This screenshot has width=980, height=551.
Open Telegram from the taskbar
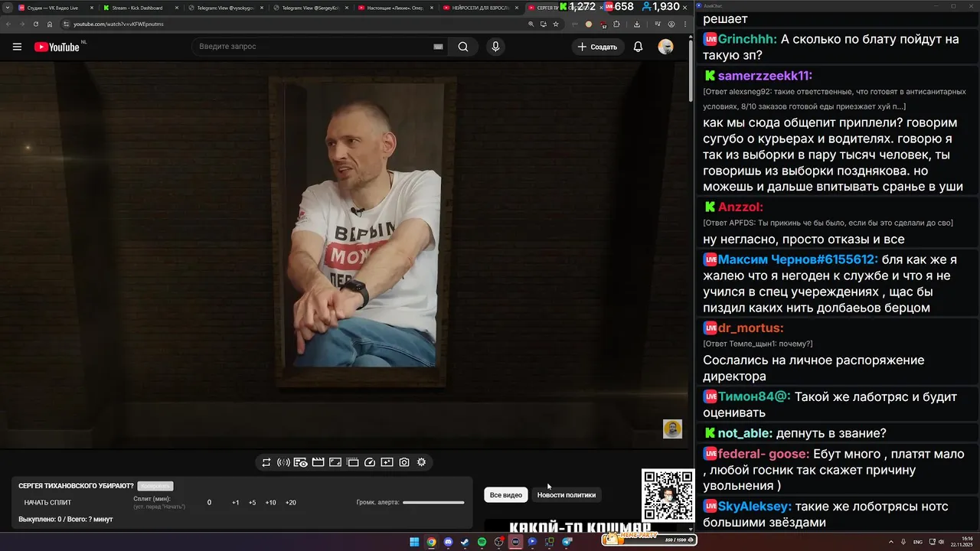[x=567, y=542]
